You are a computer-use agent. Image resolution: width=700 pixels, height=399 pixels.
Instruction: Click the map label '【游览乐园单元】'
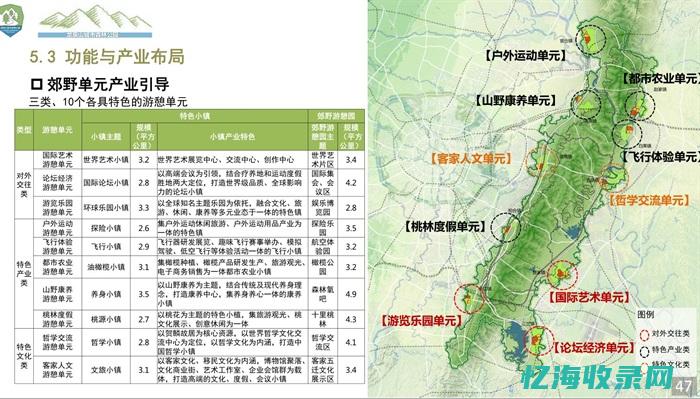(x=420, y=320)
